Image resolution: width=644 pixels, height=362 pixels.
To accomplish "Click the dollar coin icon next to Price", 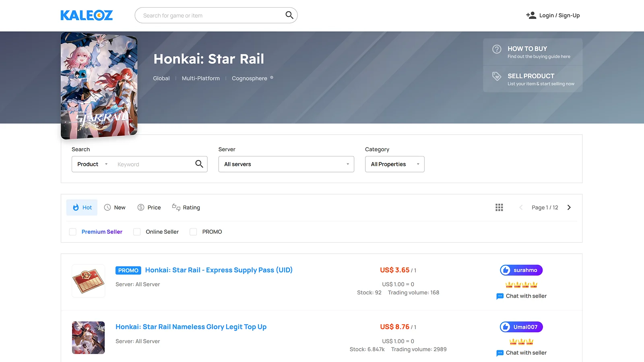I will [x=141, y=208].
